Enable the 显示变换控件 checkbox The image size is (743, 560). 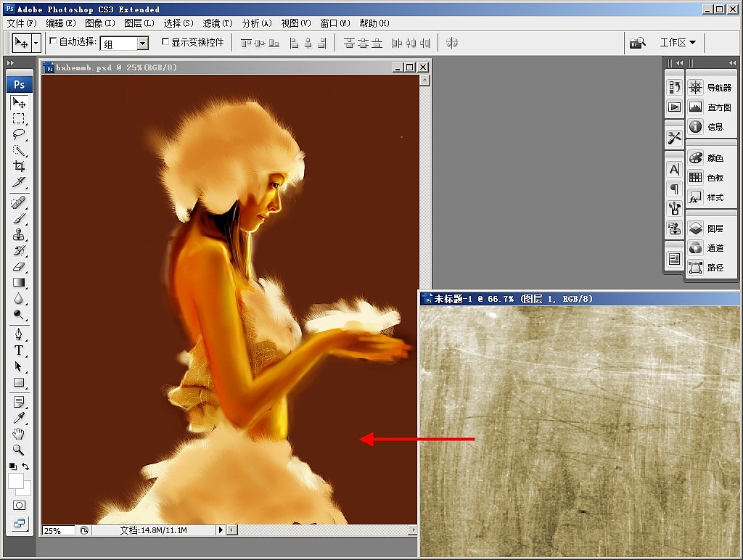(x=165, y=42)
